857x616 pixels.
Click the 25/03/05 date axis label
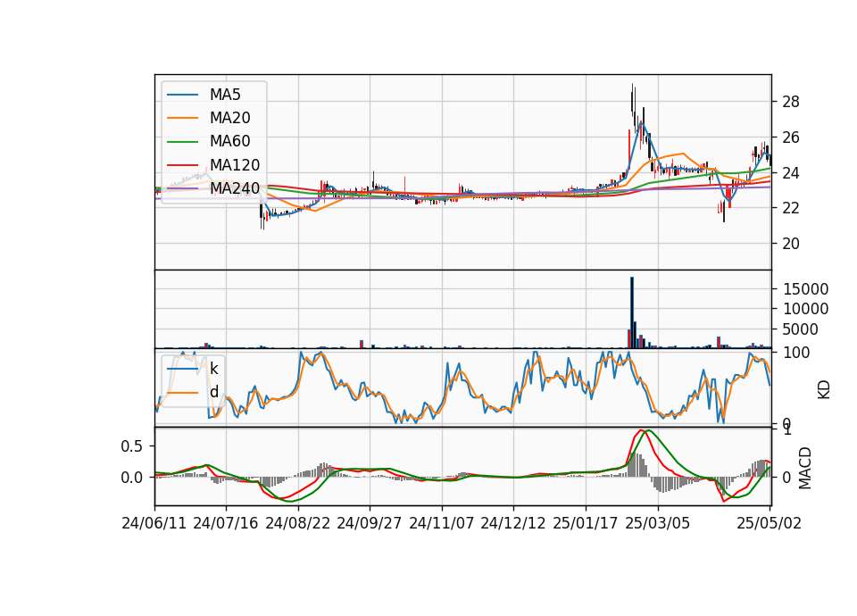pos(658,523)
